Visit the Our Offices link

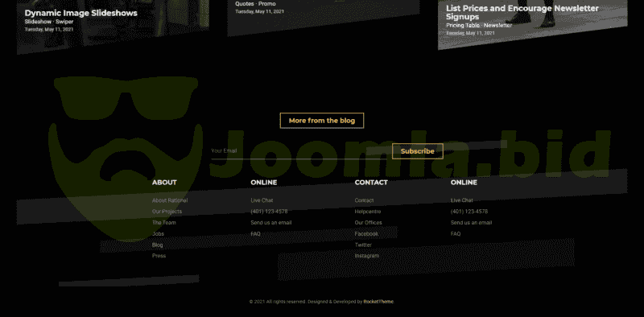pyautogui.click(x=369, y=223)
